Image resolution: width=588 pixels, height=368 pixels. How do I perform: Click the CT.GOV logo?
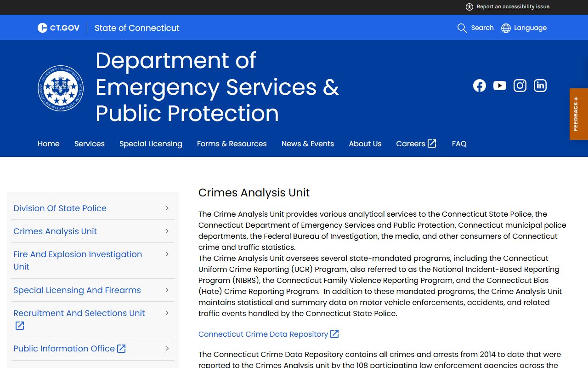[x=58, y=28]
